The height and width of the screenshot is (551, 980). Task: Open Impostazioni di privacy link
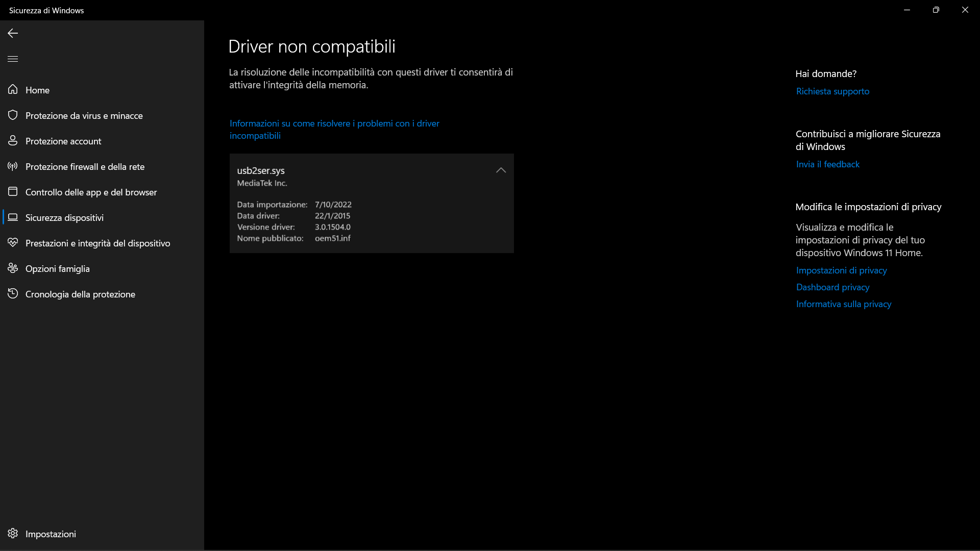[841, 270]
